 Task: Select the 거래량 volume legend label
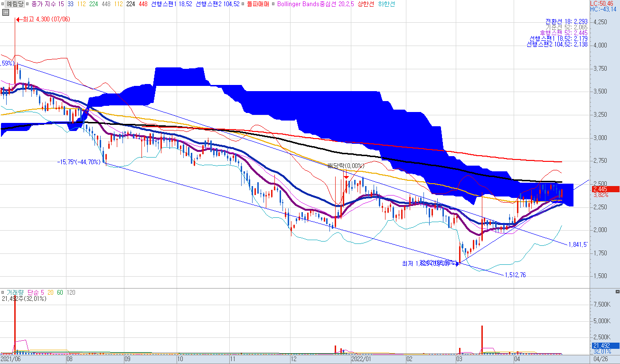(x=15, y=292)
